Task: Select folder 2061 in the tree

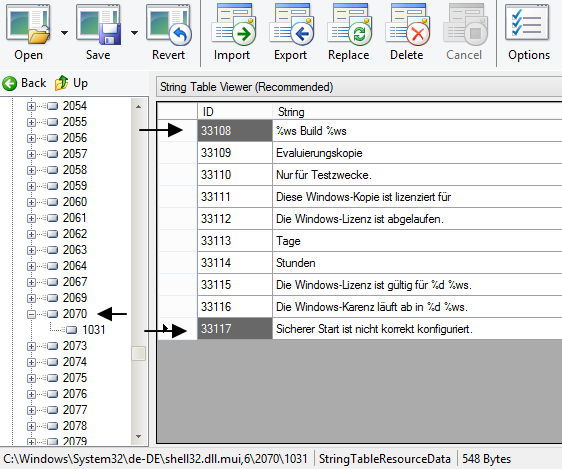Action: (67, 218)
